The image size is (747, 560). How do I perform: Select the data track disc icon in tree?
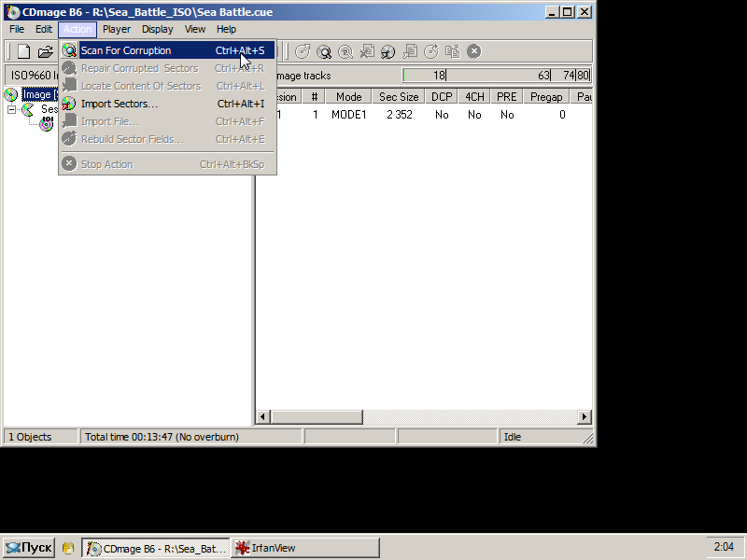coord(46,123)
